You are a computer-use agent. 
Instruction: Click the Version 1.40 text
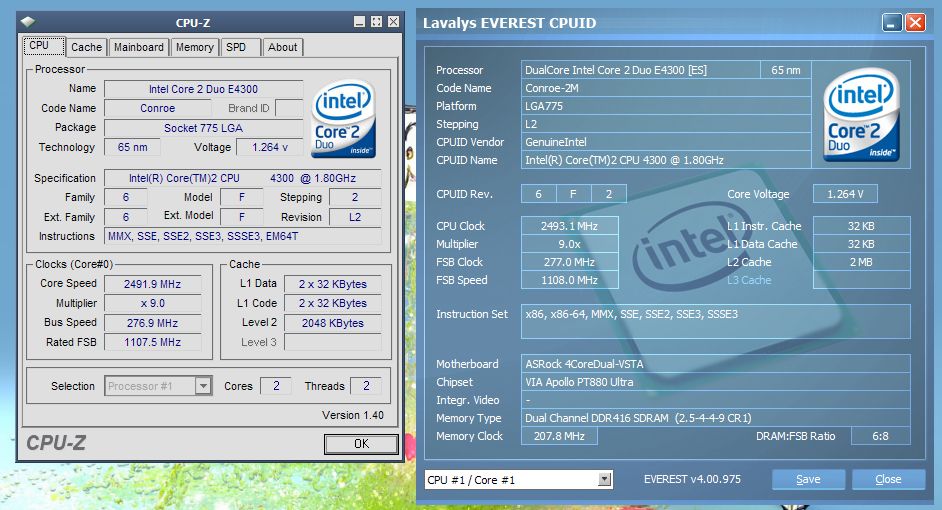pyautogui.click(x=353, y=415)
